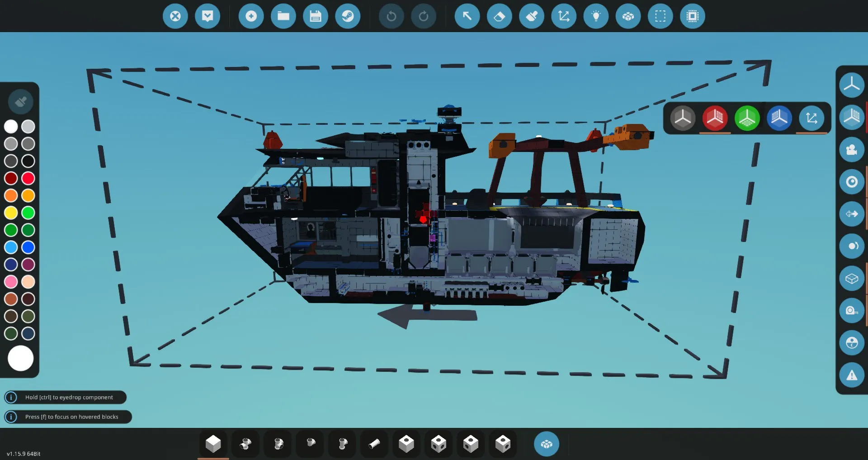868x460 pixels.
Task: Click the undo button
Action: pos(391,16)
